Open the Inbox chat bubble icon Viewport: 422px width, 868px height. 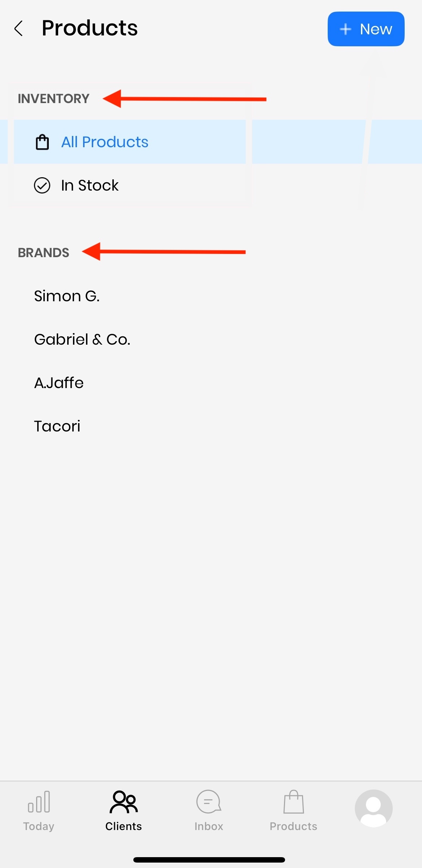click(208, 802)
